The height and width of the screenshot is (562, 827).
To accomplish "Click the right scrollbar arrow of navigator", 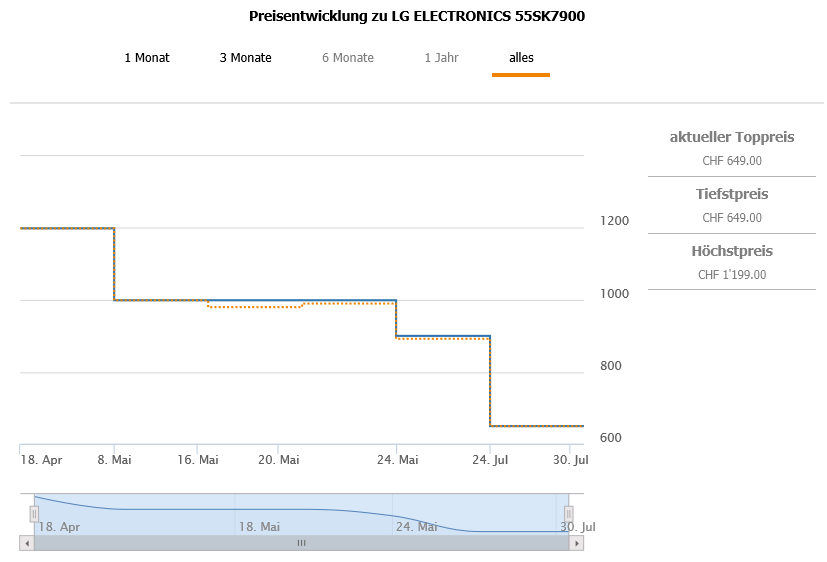I will pos(576,543).
